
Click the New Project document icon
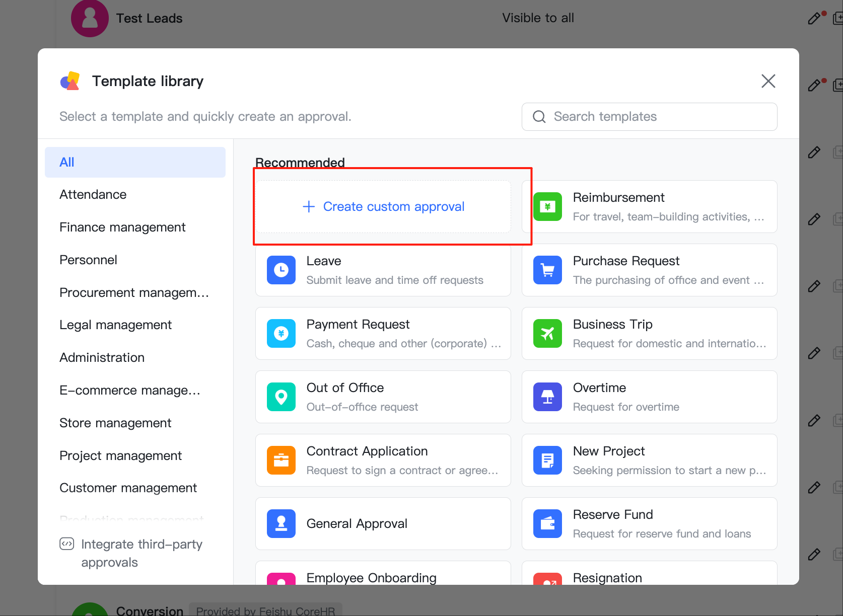coord(547,460)
